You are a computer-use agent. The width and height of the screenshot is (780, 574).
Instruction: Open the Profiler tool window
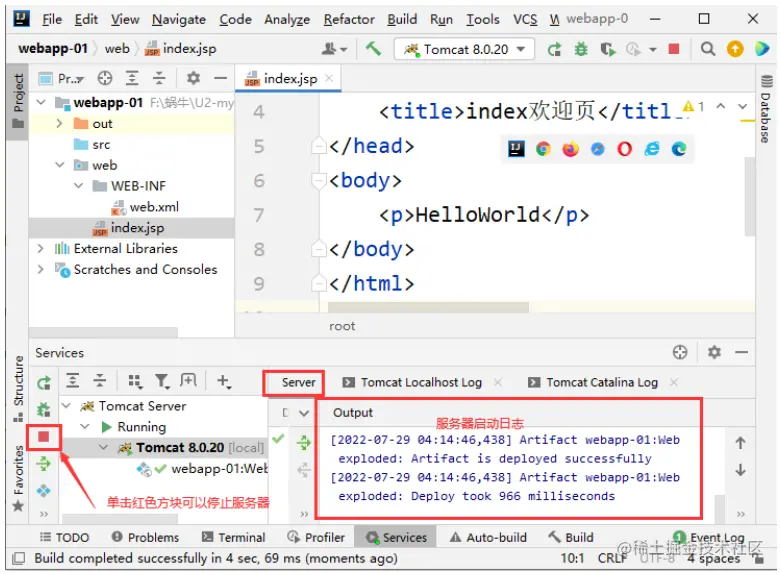(x=316, y=537)
